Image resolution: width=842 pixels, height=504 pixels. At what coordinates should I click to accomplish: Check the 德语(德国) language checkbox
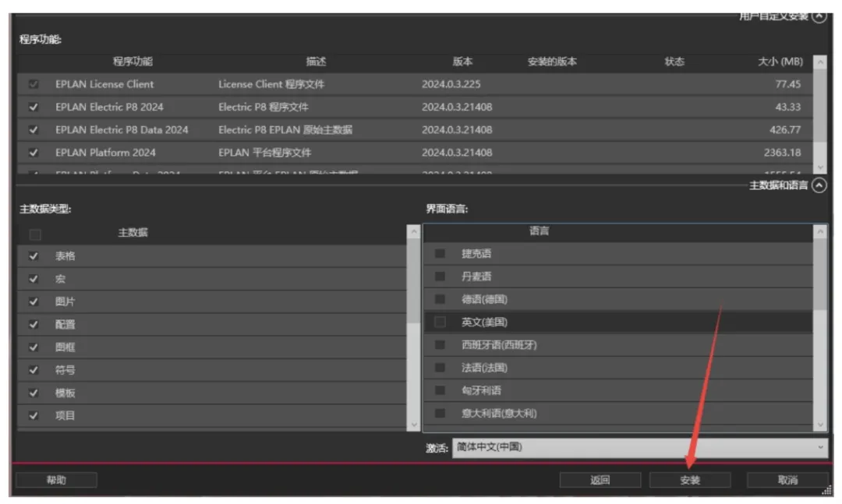(440, 299)
